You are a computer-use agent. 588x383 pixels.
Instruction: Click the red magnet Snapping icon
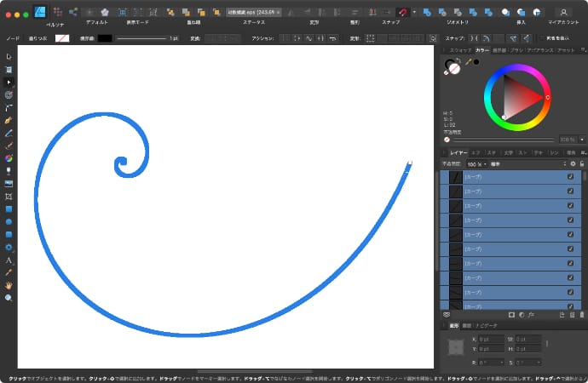tap(401, 12)
